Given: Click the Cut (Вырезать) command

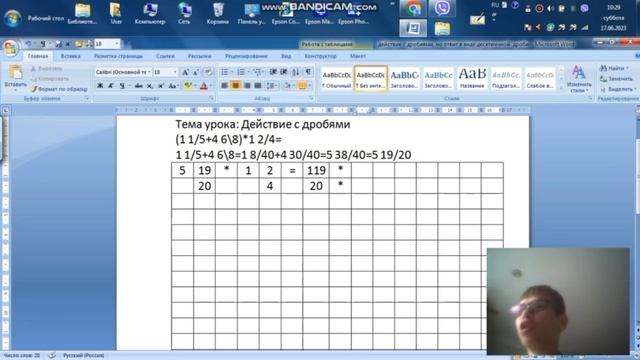Looking at the screenshot, I should (47, 69).
